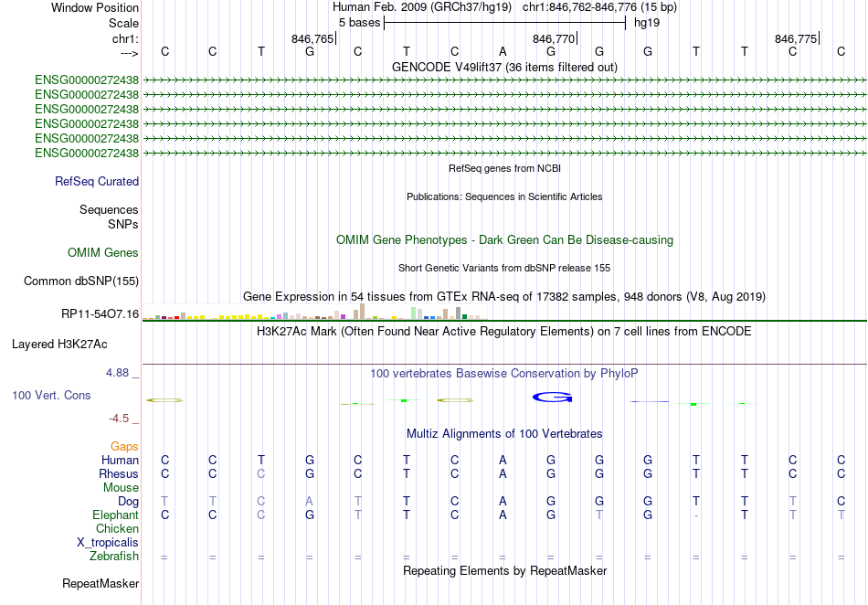Open 100 vertebrates Basewise Conservation PhyloP title
The image size is (868, 605).
[504, 374]
